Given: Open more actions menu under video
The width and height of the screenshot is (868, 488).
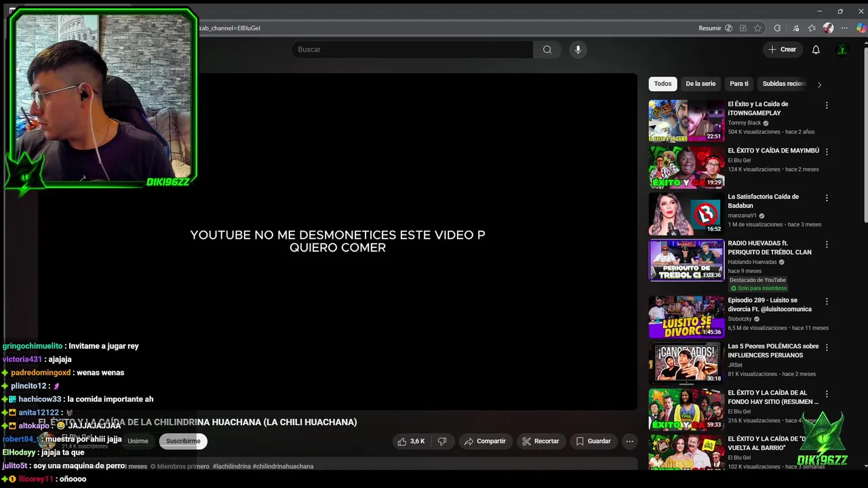Looking at the screenshot, I should (x=629, y=441).
